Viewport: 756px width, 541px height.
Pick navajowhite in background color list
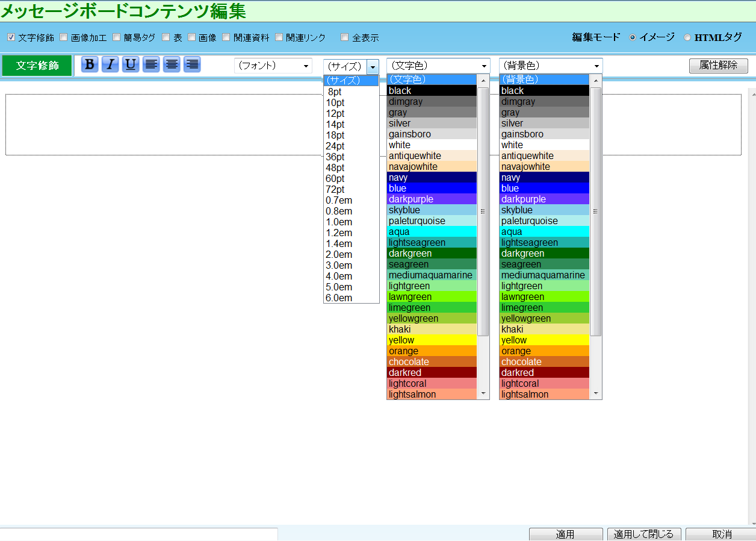click(x=544, y=167)
